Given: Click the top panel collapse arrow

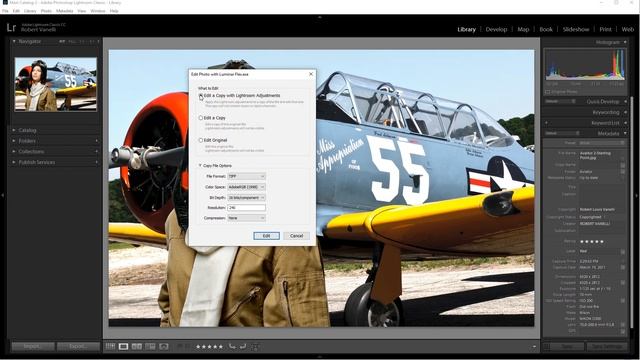Looking at the screenshot, I should click(320, 17).
